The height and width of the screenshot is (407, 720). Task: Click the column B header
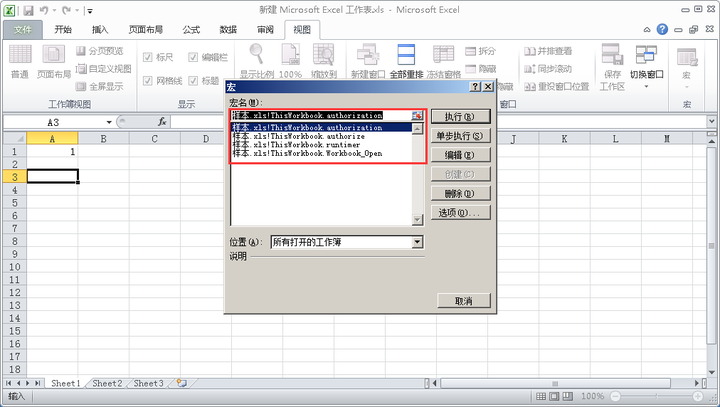(x=103, y=138)
